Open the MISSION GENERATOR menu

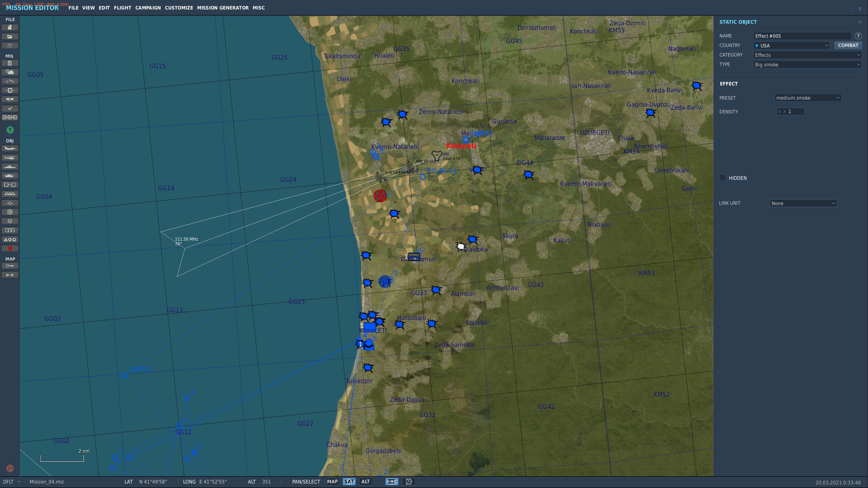pos(223,8)
